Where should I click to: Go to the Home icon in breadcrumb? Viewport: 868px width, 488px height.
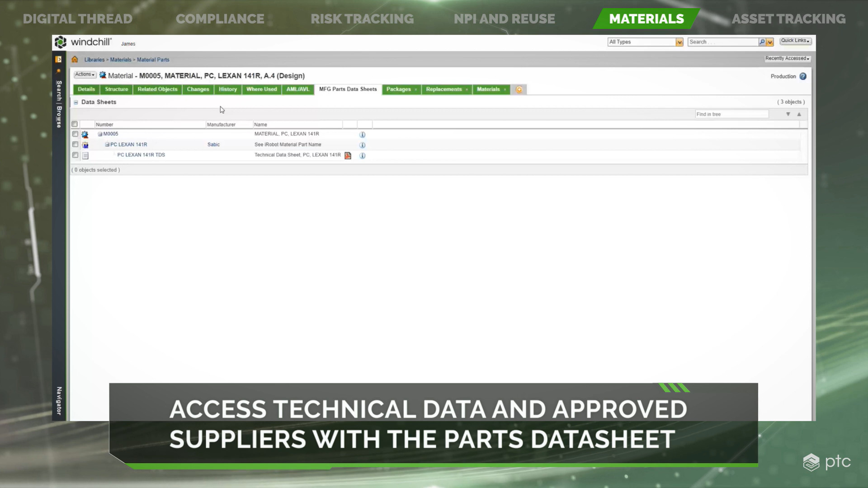click(x=75, y=59)
